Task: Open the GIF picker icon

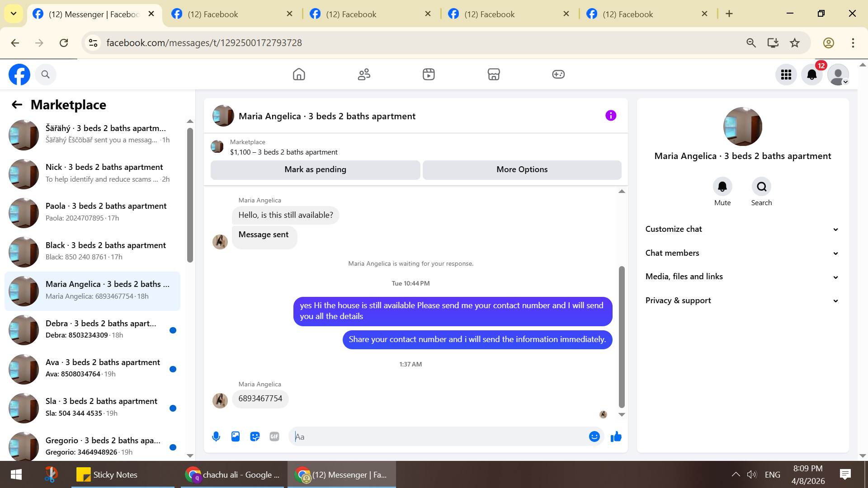Action: click(x=274, y=436)
